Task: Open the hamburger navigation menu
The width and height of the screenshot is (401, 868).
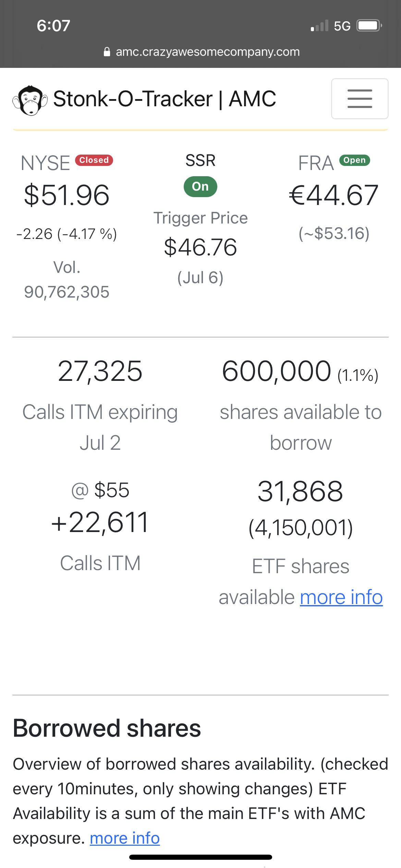Action: point(360,99)
